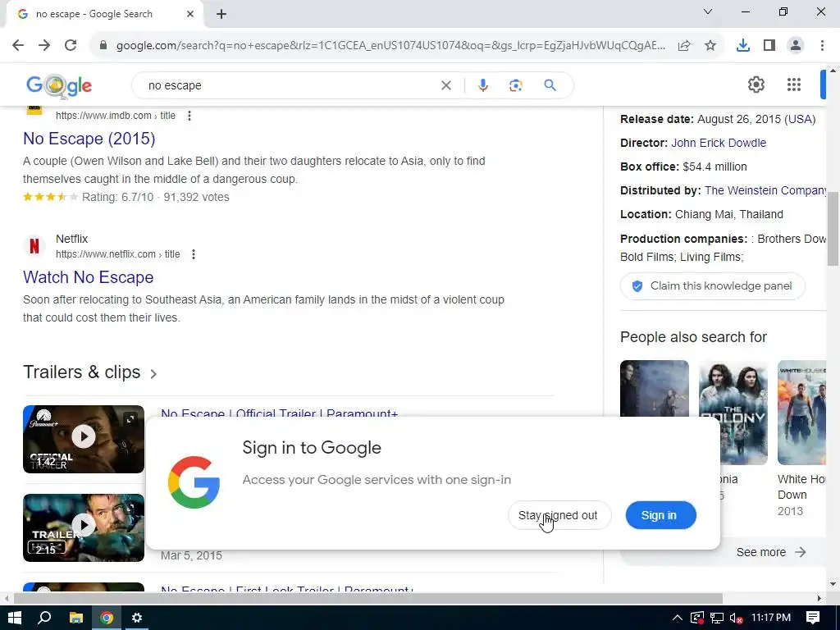Submit the search with the magnifier icon
The image size is (840, 630).
coord(550,85)
